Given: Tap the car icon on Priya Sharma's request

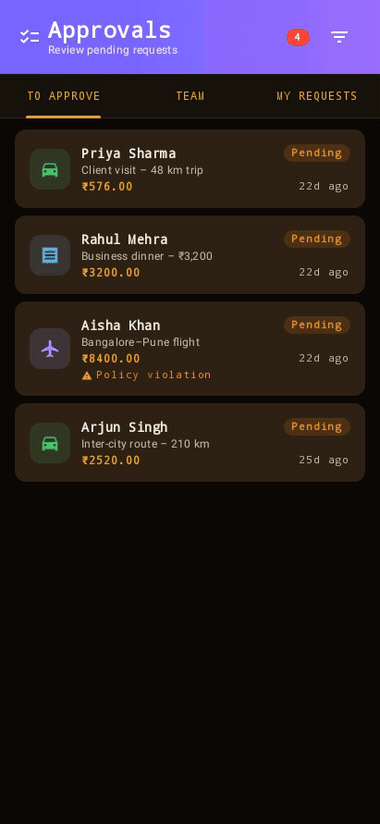Looking at the screenshot, I should coord(50,169).
